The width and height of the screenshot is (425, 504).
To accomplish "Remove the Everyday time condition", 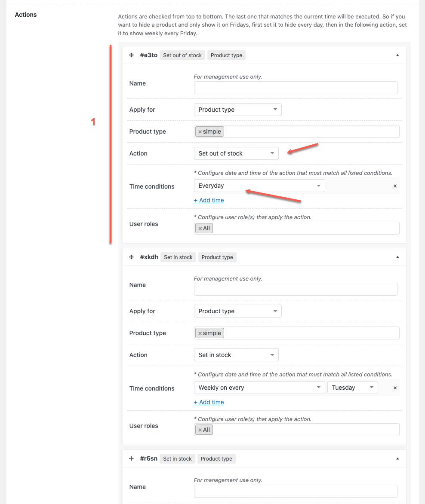I will 395,186.
